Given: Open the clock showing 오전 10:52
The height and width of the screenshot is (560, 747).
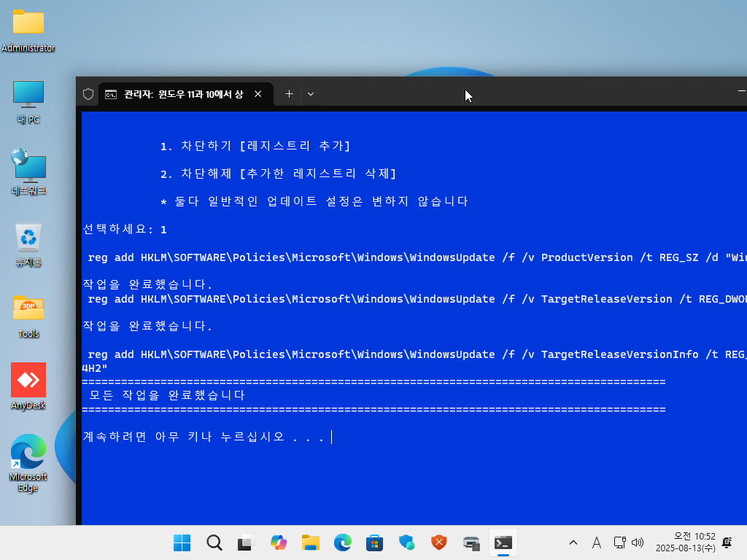Looking at the screenshot, I should click(x=686, y=542).
